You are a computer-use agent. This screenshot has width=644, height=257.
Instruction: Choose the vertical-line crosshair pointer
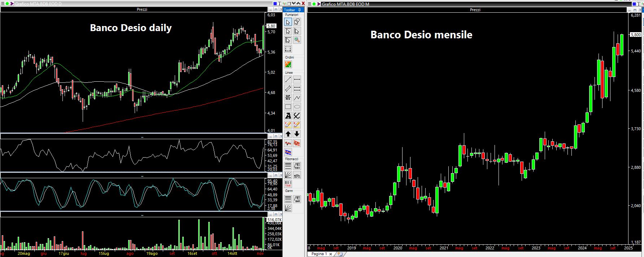(297, 31)
